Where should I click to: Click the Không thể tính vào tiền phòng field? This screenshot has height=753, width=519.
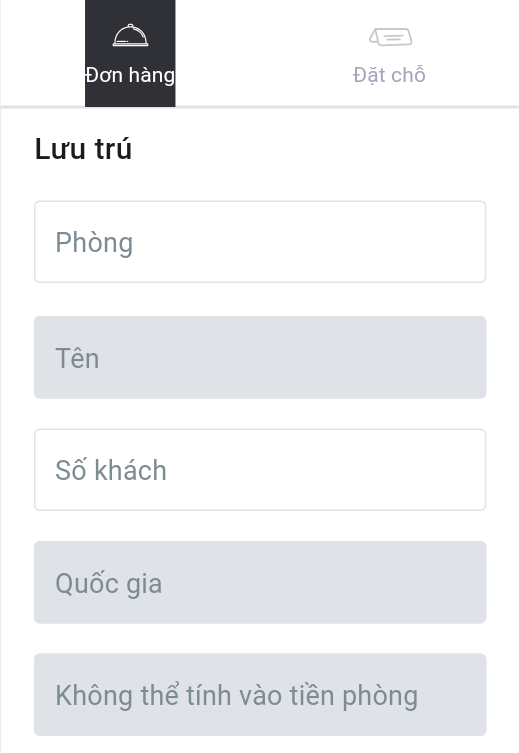(260, 694)
